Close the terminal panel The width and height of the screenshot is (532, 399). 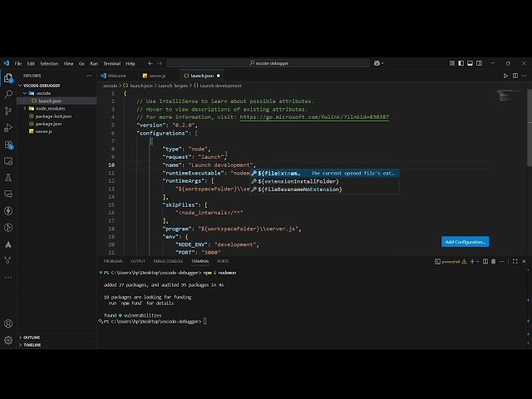[524, 261]
